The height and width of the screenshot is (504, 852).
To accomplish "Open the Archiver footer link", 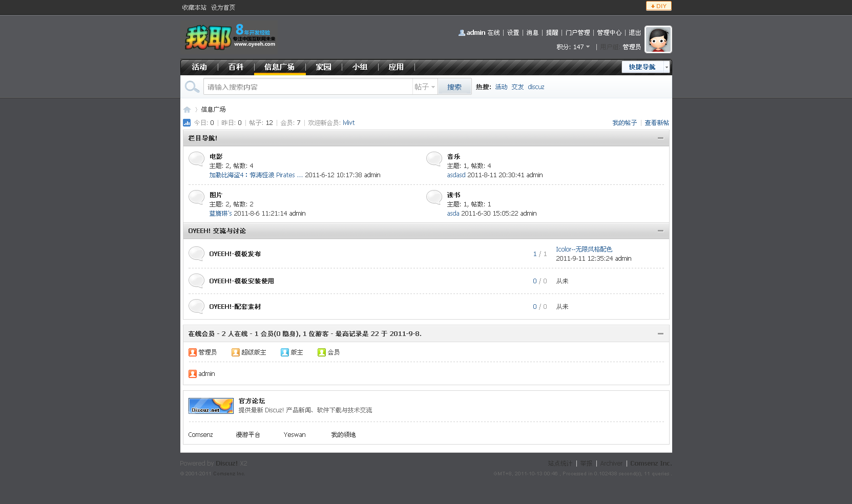I will (611, 464).
